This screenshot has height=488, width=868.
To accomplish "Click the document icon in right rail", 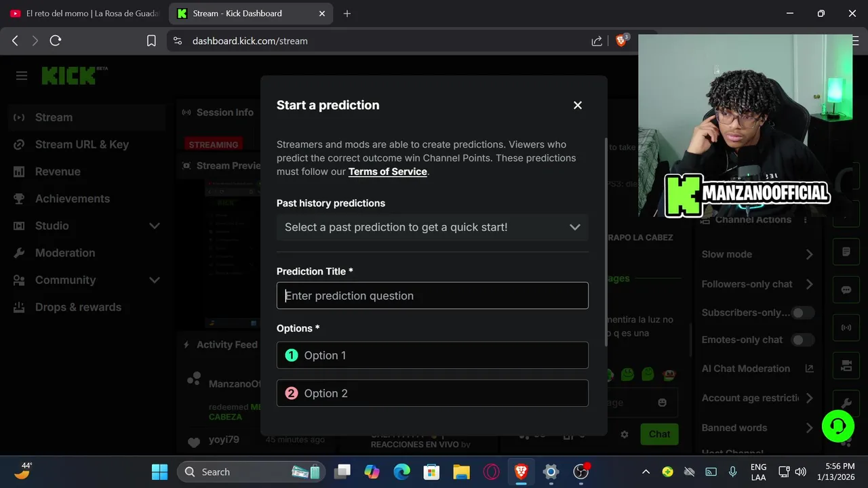I will pos(846,251).
